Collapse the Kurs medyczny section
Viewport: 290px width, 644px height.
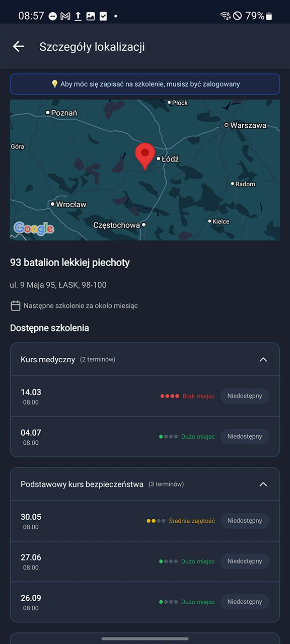pos(263,359)
